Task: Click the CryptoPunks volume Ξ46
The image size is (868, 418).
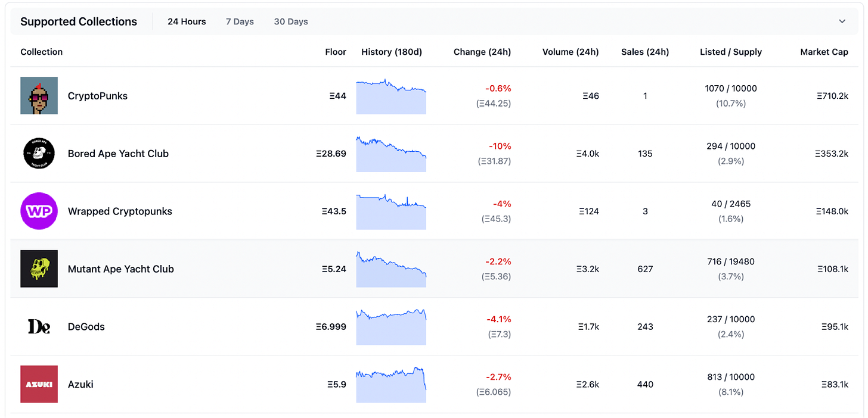Action: pyautogui.click(x=590, y=96)
